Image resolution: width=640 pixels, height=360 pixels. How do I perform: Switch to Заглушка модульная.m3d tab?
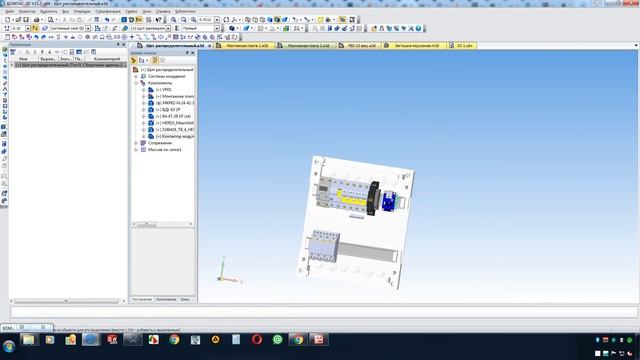tap(413, 46)
